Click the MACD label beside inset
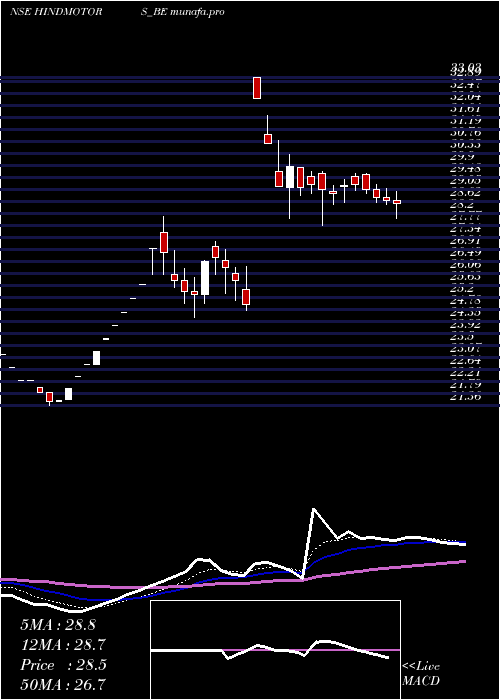The height and width of the screenshot is (700, 500). [421, 681]
